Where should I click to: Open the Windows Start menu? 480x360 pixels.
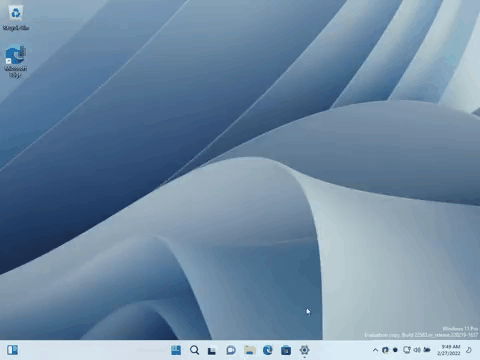(176, 350)
